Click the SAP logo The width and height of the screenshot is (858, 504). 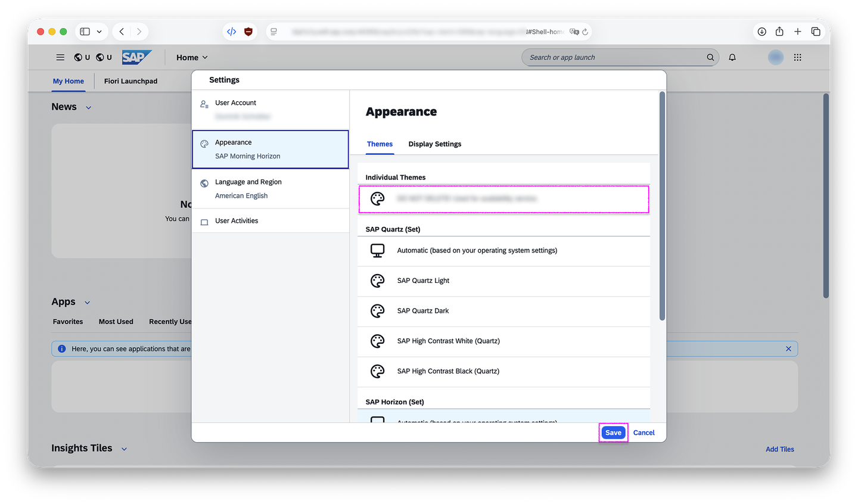[x=136, y=57]
